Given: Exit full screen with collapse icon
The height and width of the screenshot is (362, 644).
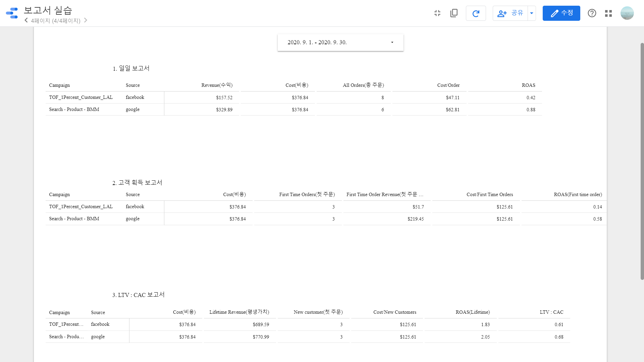Looking at the screenshot, I should [x=437, y=13].
